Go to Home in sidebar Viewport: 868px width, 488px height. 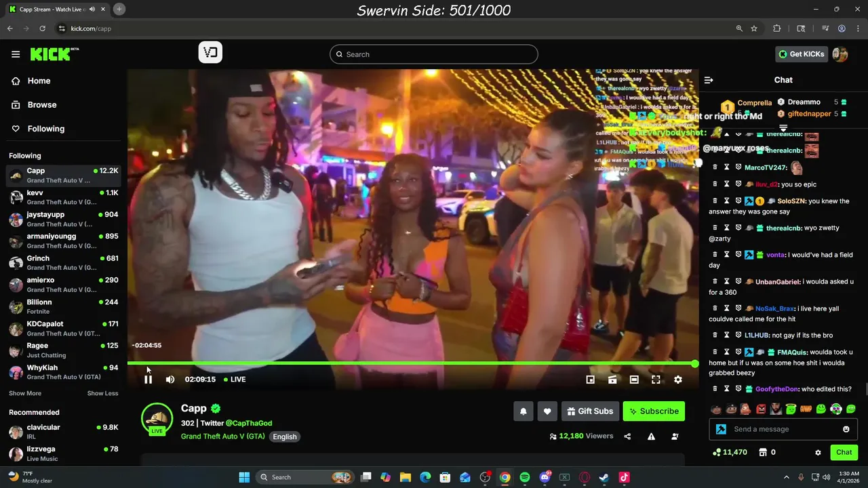click(31, 81)
